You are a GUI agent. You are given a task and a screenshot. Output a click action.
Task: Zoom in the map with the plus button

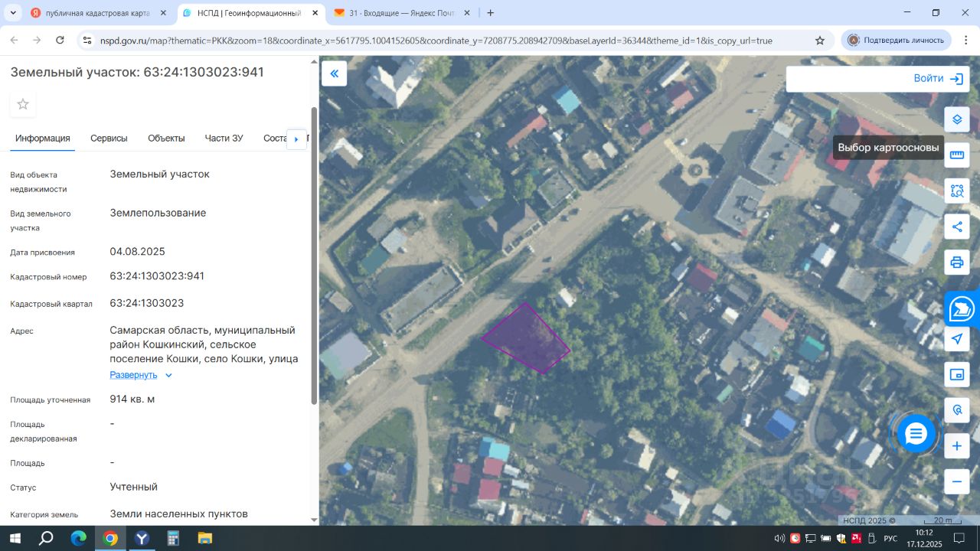(x=957, y=446)
